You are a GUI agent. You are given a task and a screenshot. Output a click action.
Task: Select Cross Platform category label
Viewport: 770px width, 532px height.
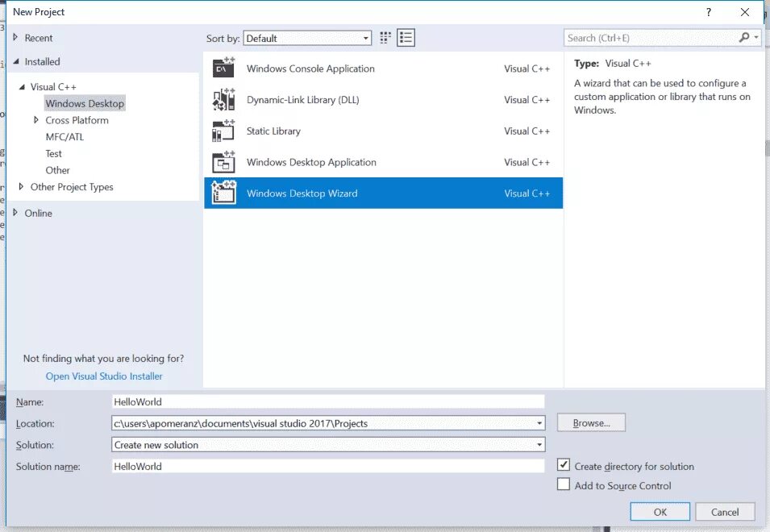[x=77, y=120]
